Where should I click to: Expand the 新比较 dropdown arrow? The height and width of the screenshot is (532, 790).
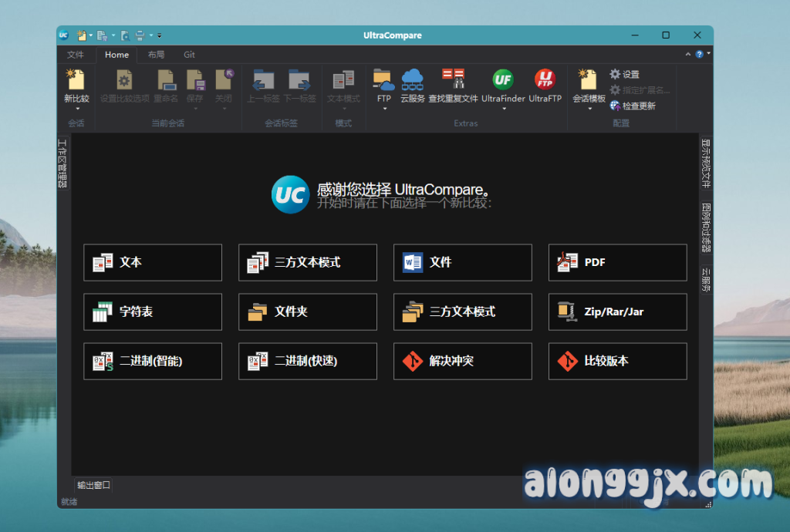pyautogui.click(x=76, y=109)
